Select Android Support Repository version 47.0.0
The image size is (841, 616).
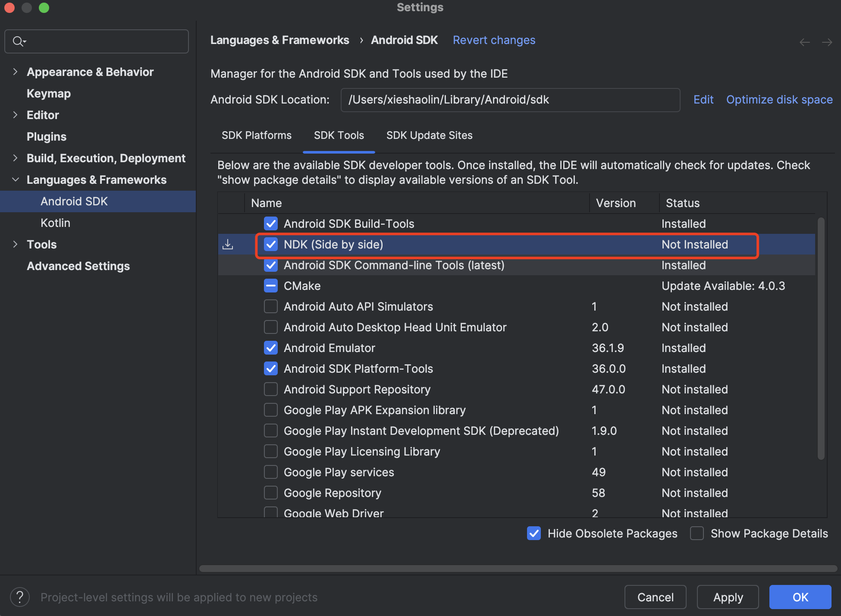[608, 390]
